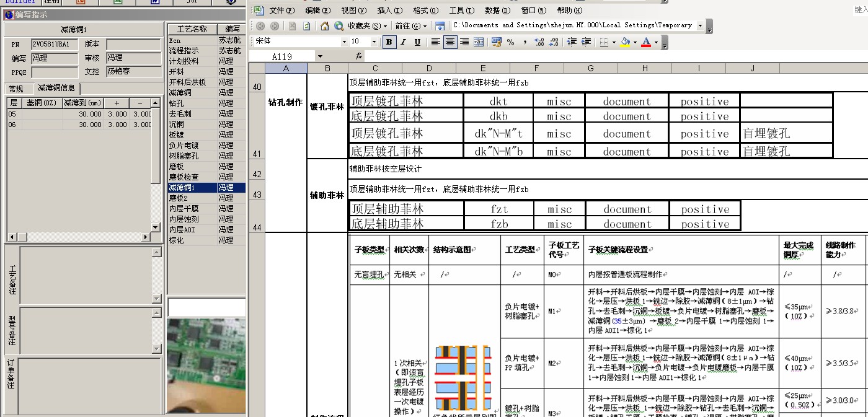The image size is (868, 417).
Task: Select the 树脂塞孔 process row
Action: coord(206,156)
